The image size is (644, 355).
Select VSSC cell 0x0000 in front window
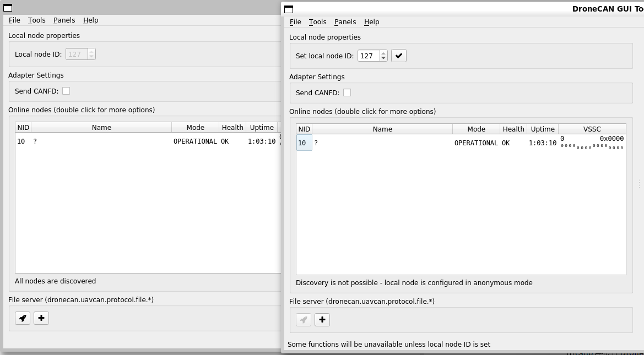[x=592, y=143]
